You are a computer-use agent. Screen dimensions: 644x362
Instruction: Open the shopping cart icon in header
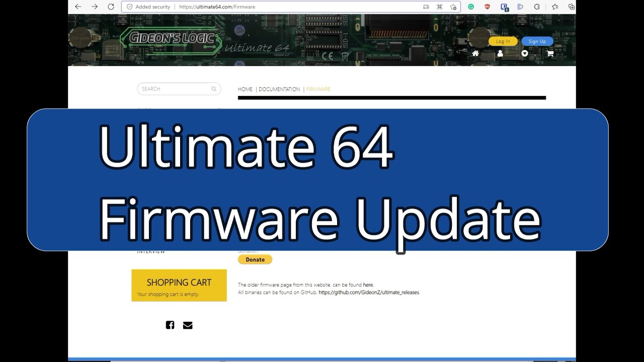click(550, 53)
